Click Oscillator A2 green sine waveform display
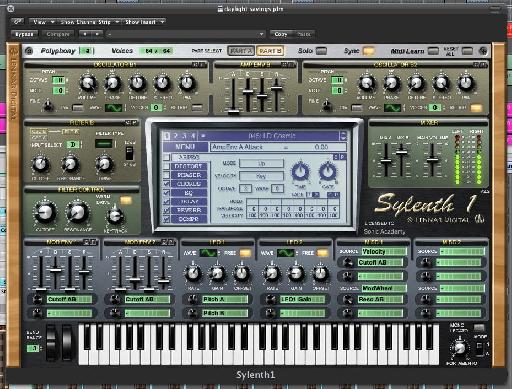This screenshot has height=389, width=512. point(392,108)
